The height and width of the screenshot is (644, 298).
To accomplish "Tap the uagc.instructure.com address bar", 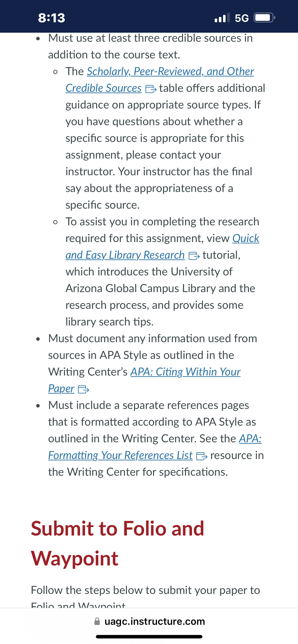I will pyautogui.click(x=149, y=621).
